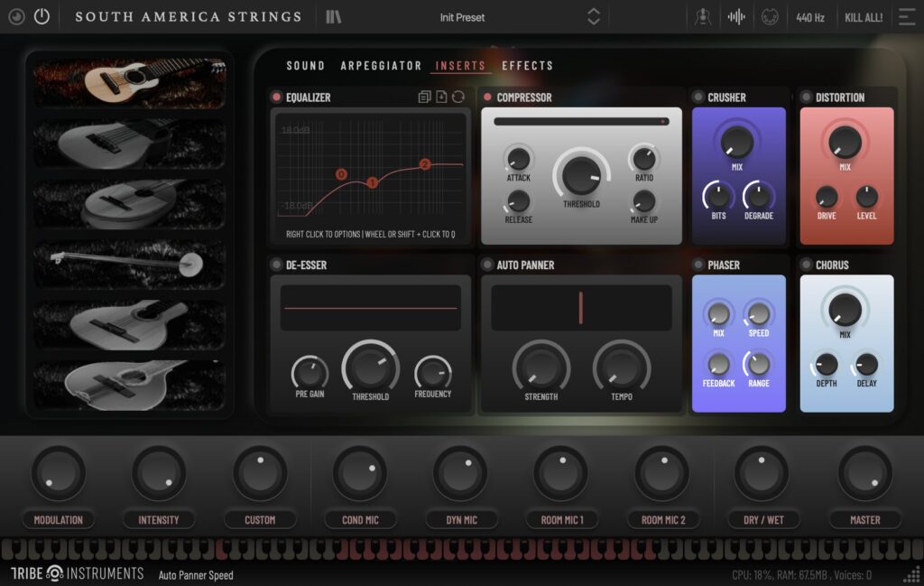Click the preset up/down arrows
924x586 pixels.
pos(594,17)
